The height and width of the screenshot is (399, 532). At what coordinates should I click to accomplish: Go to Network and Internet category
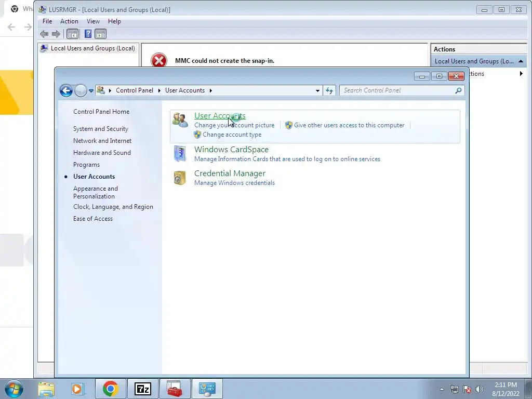[102, 140]
